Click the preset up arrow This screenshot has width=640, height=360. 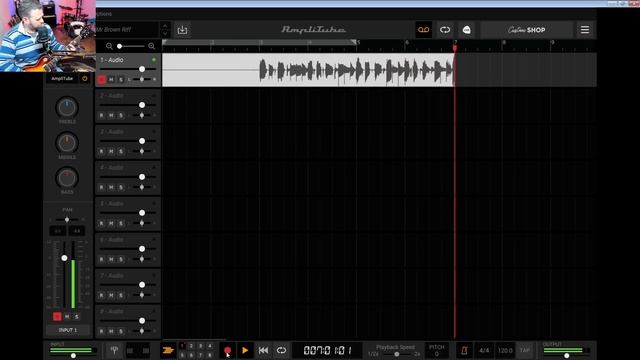tap(165, 26)
